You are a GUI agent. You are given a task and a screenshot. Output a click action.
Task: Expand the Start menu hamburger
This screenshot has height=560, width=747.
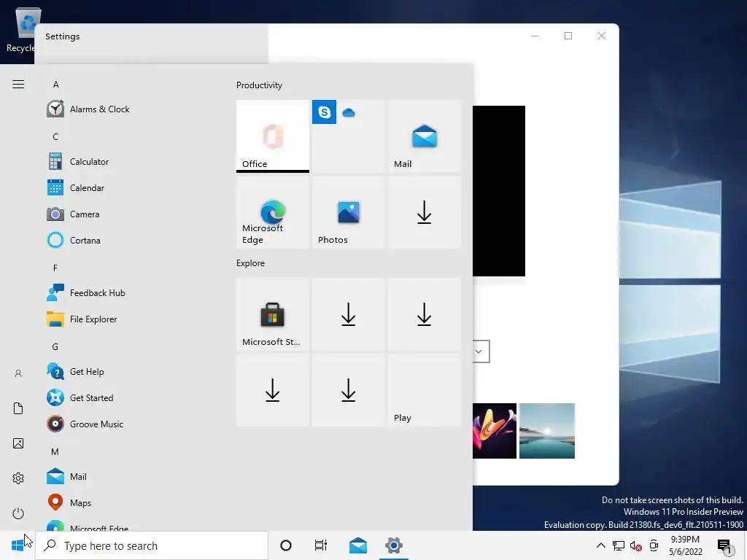coord(18,85)
